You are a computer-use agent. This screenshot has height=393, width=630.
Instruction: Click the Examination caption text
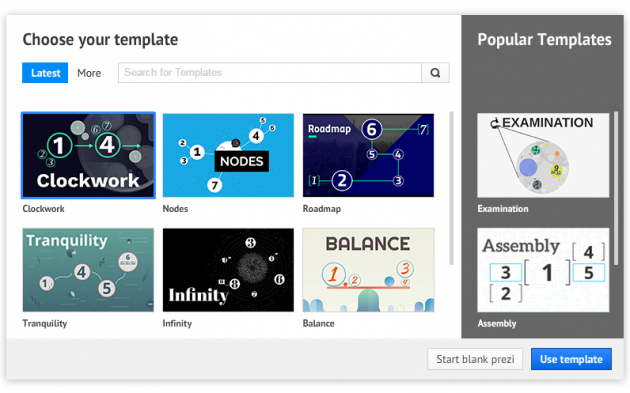[503, 209]
